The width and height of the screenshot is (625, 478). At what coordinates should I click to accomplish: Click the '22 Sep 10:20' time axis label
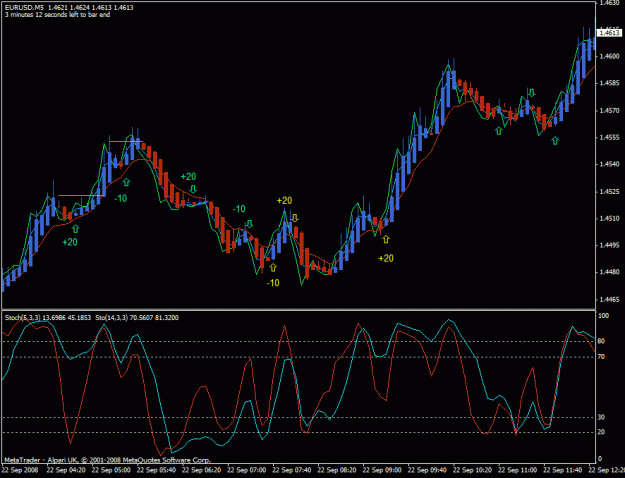pyautogui.click(x=473, y=470)
